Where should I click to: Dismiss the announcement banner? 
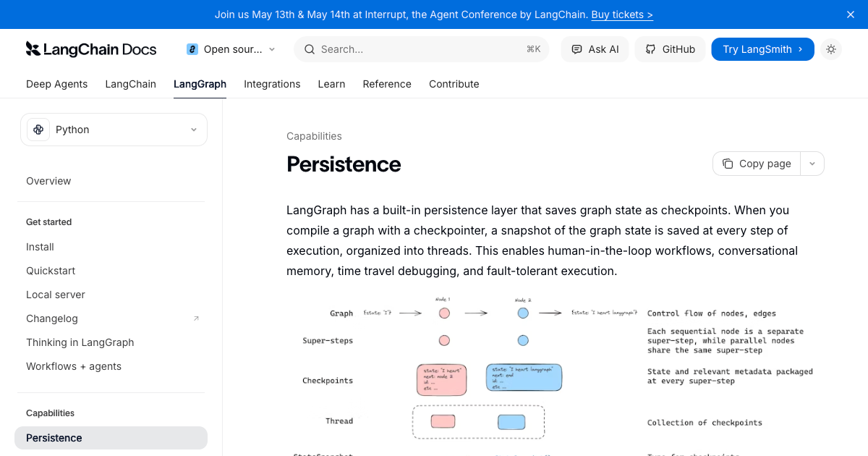(851, 14)
